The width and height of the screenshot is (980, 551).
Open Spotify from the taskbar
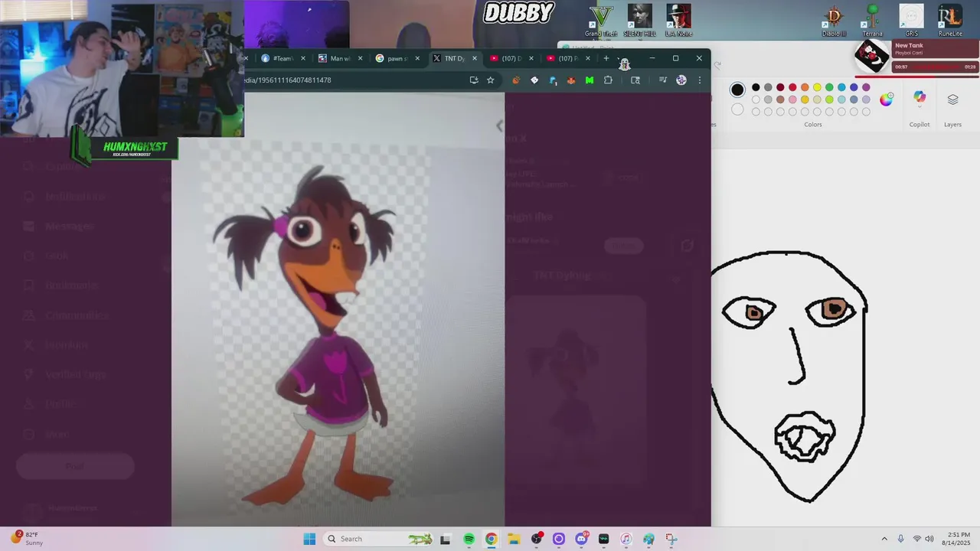point(469,539)
